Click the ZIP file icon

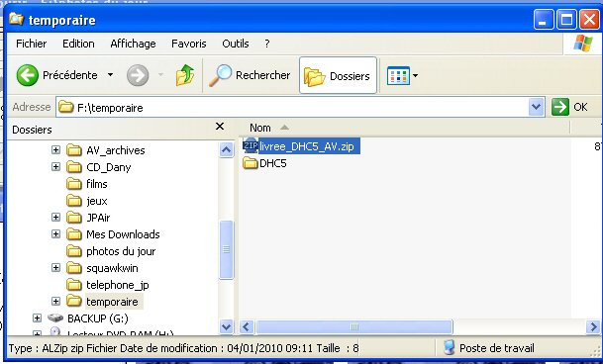[251, 146]
